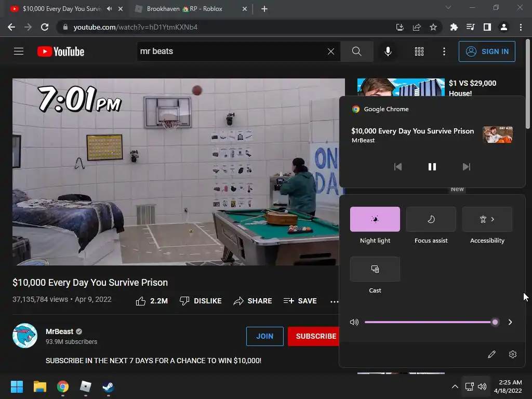
Task: Click the red SUBSCRIBE button
Action: click(314, 336)
